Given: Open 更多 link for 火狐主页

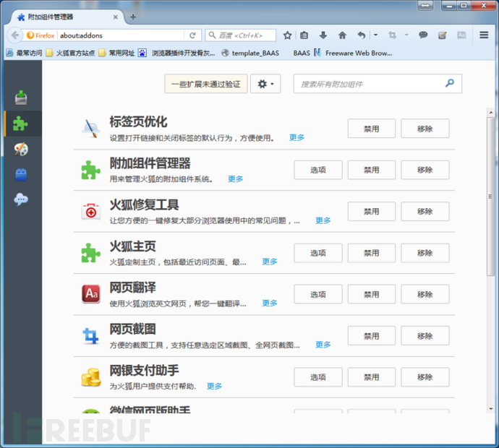Looking at the screenshot, I should tap(270, 262).
